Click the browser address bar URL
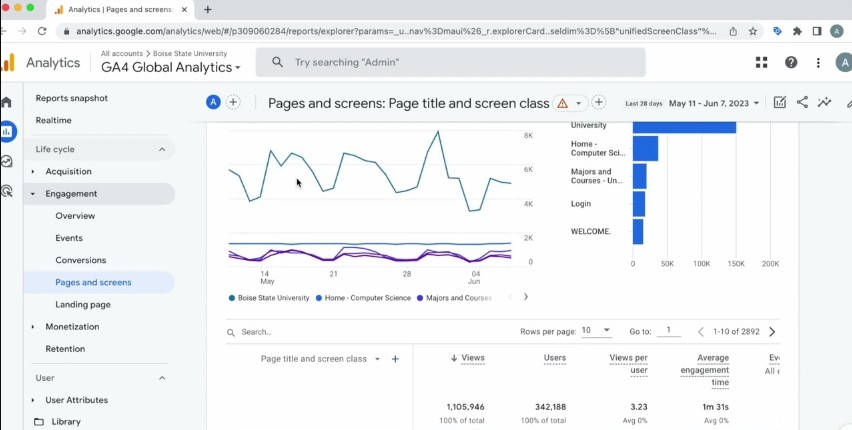Viewport: 852px width, 430px height. coord(396,32)
